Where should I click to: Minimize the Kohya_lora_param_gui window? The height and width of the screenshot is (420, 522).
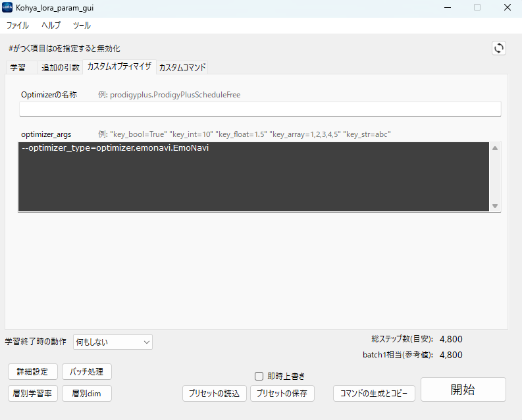[448, 7]
